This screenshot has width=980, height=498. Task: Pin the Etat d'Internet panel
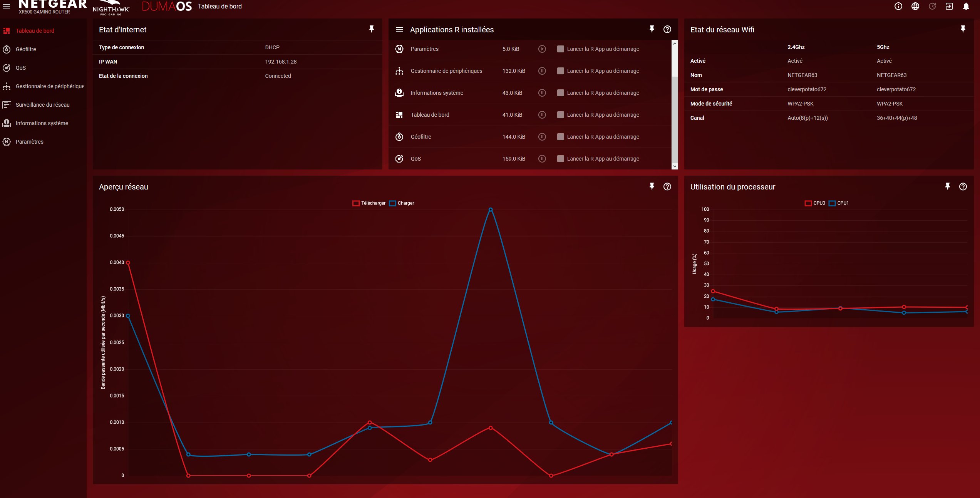(371, 29)
